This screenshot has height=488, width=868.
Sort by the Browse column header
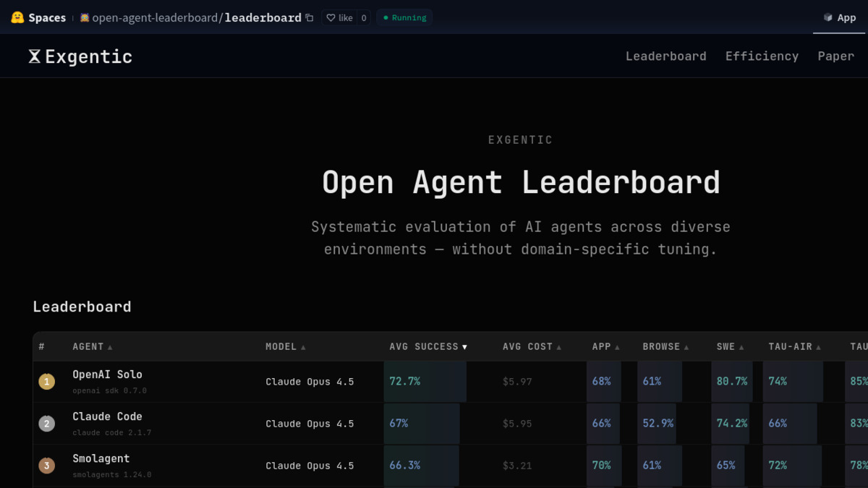[665, 347]
